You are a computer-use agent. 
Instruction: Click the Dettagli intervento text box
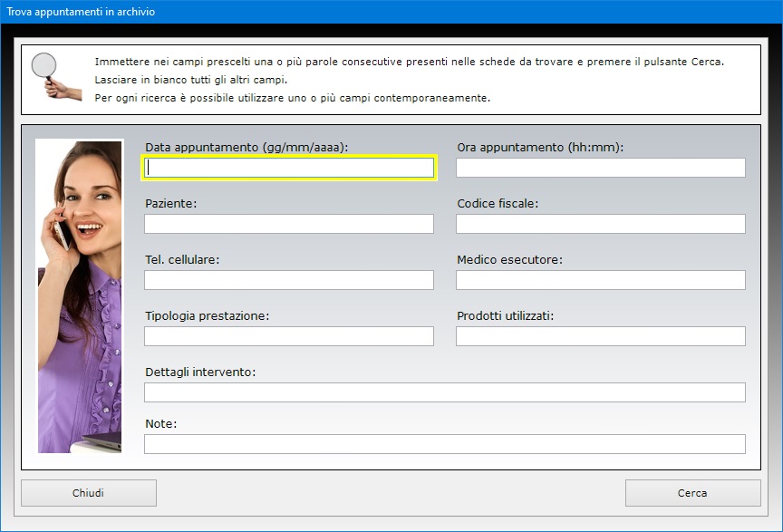[x=445, y=392]
